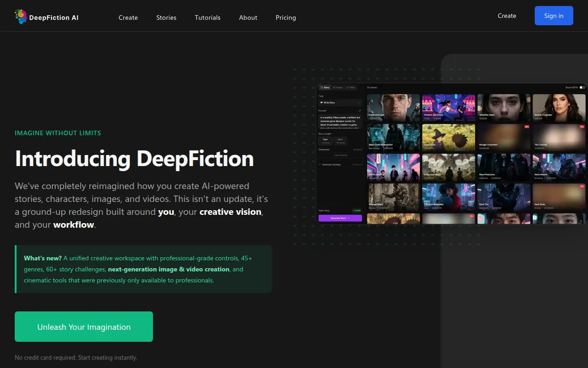Viewport: 588px width, 368px height.
Task: Open the Neon Hearts story card
Action: point(559,167)
